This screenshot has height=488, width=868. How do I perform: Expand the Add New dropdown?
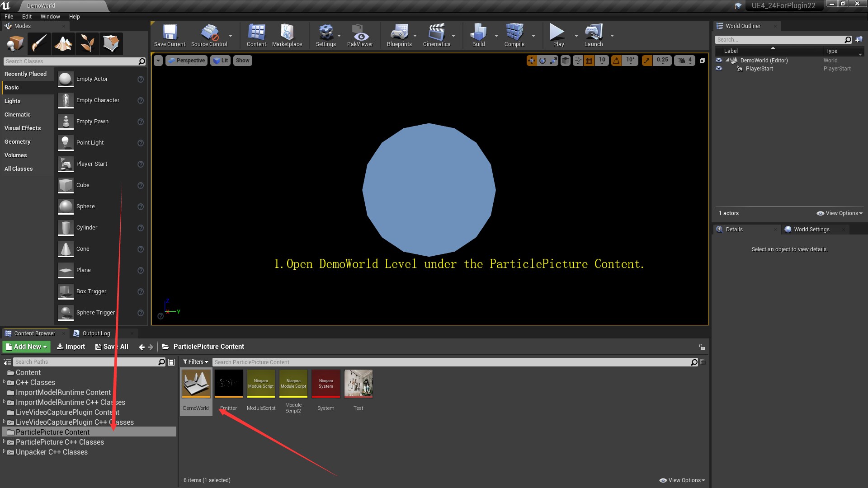(27, 347)
